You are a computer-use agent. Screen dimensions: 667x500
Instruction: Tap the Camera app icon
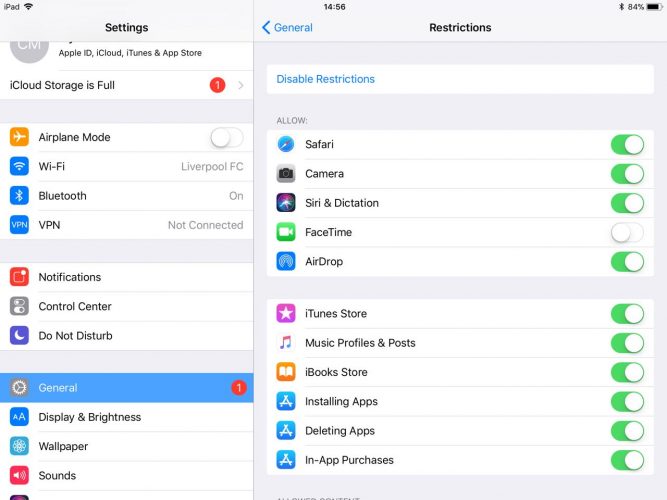coord(286,174)
